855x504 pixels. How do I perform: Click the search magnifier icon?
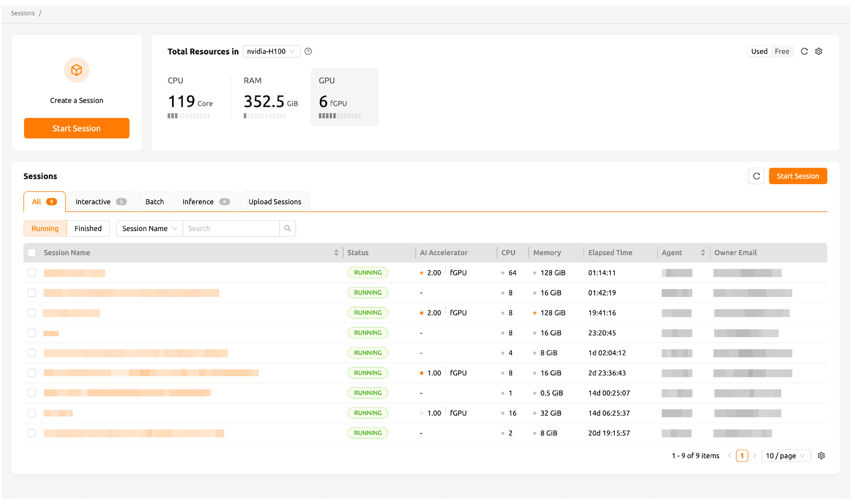(287, 228)
